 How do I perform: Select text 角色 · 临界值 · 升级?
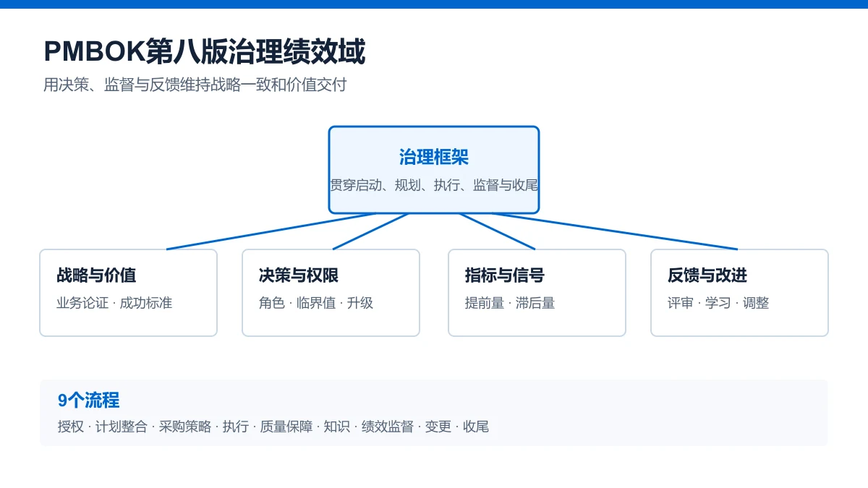pos(316,303)
